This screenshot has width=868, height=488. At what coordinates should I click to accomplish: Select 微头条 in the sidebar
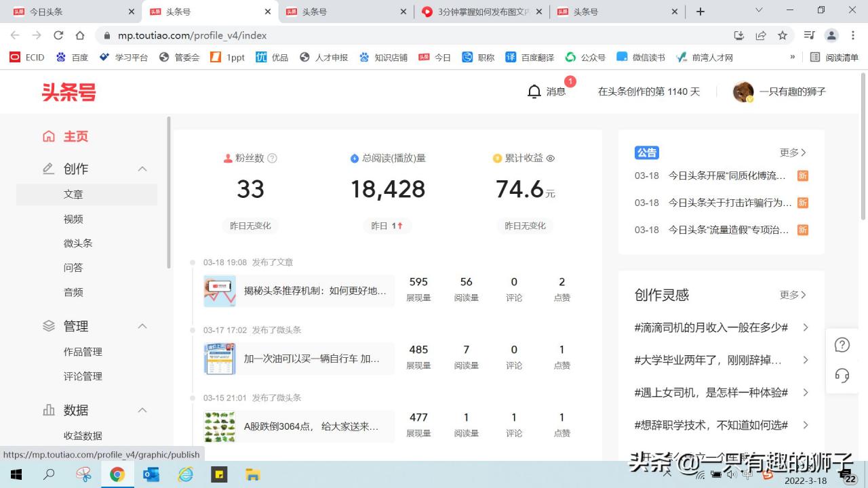tap(78, 243)
